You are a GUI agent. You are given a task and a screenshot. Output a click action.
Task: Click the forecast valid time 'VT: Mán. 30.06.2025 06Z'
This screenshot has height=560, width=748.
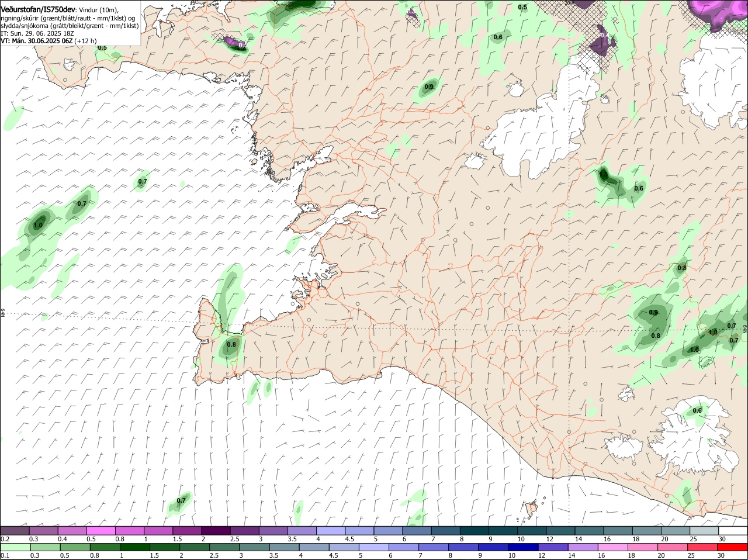(x=37, y=41)
